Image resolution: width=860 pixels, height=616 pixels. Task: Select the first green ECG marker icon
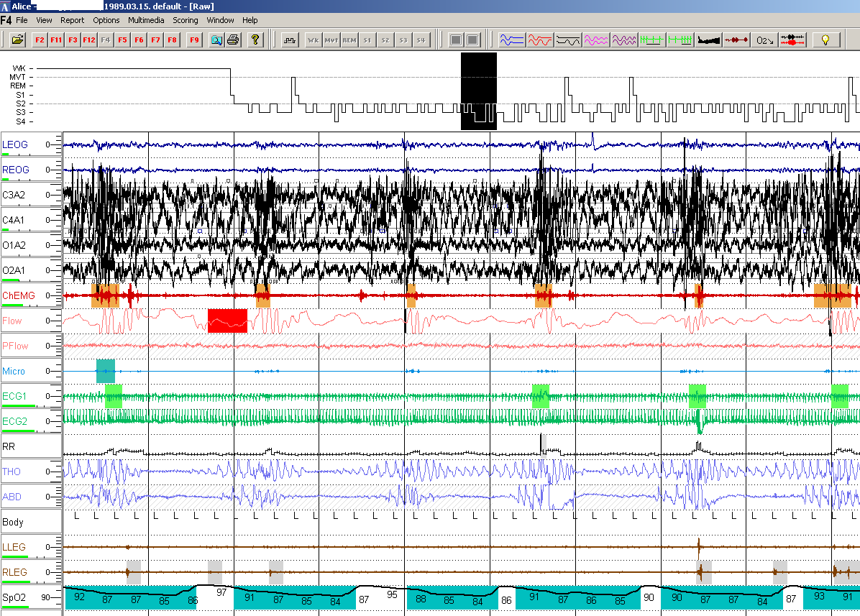coord(651,40)
